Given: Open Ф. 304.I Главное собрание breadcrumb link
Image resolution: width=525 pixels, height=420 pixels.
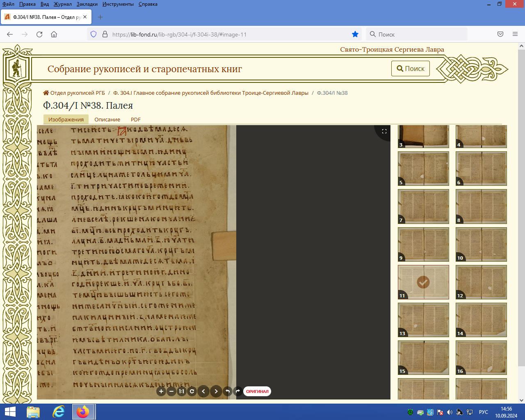Looking at the screenshot, I should click(x=211, y=93).
